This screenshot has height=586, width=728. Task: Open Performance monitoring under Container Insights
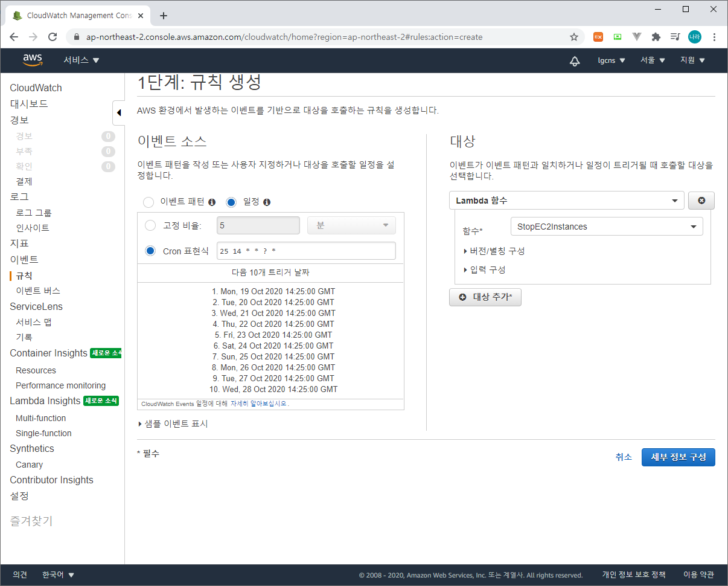[60, 385]
